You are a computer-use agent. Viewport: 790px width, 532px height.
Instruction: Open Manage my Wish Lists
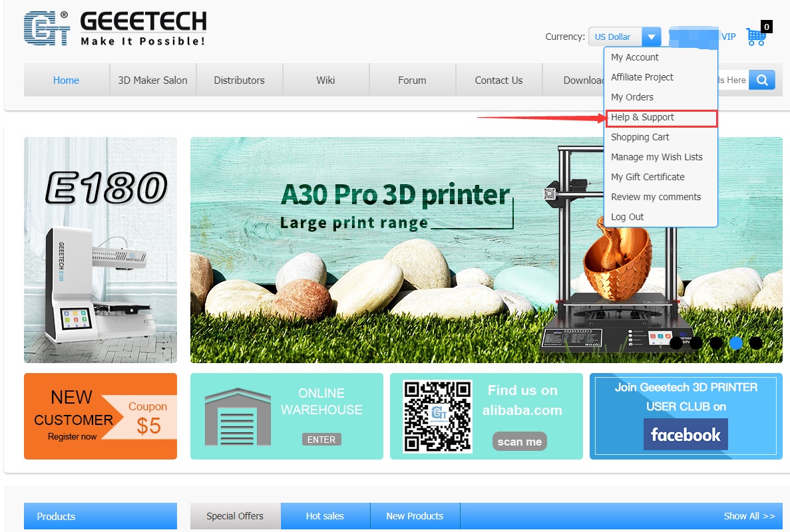[x=656, y=157]
